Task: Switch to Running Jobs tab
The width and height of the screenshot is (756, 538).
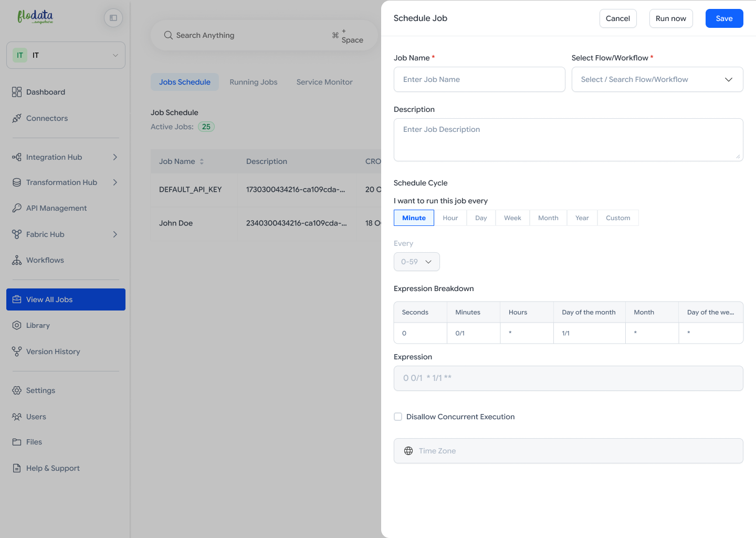Action: click(253, 82)
